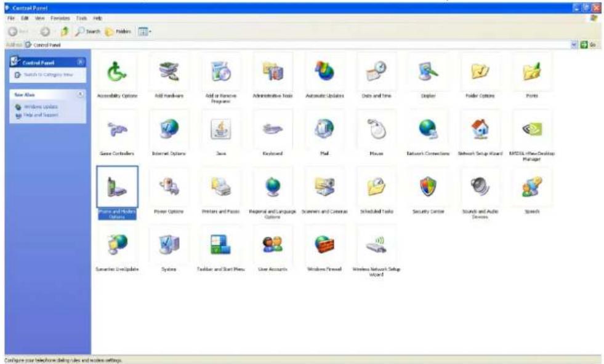Open the File menu
Image resolution: width=604 pixels, height=364 pixels.
coord(11,18)
